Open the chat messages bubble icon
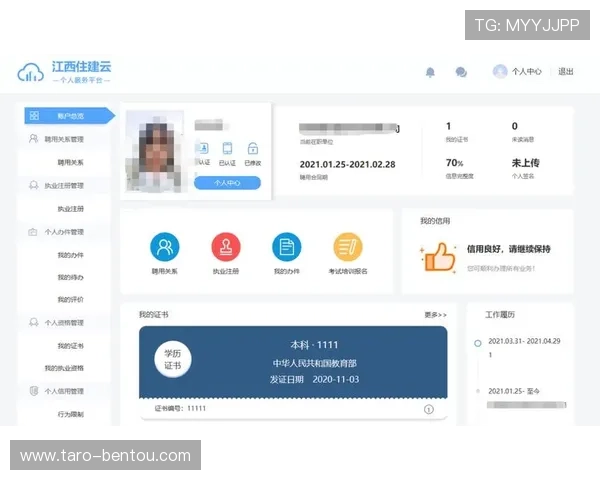The height and width of the screenshot is (480, 600). (x=461, y=72)
